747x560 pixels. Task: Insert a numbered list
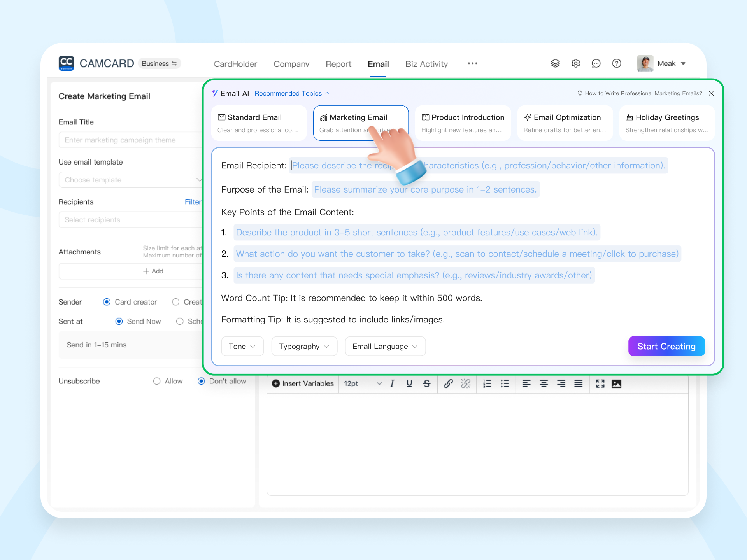click(x=487, y=384)
